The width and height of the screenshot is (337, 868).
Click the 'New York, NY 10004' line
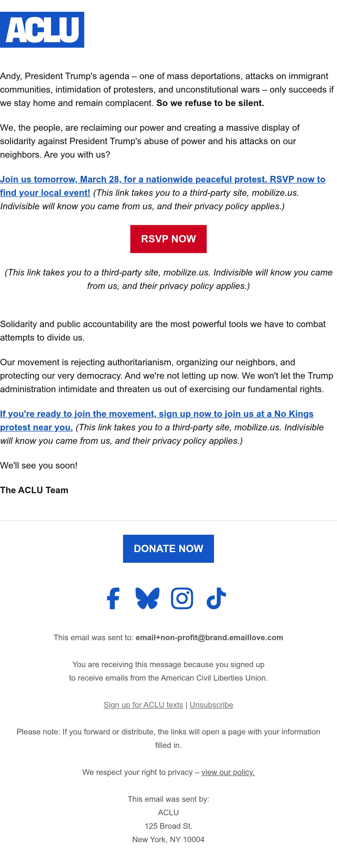[168, 840]
